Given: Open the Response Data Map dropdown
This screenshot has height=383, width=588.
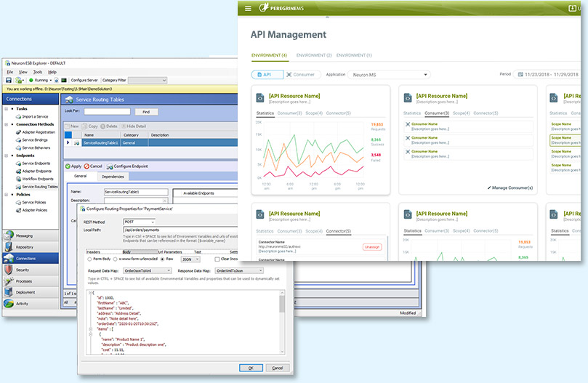Looking at the screenshot, I should point(239,270).
